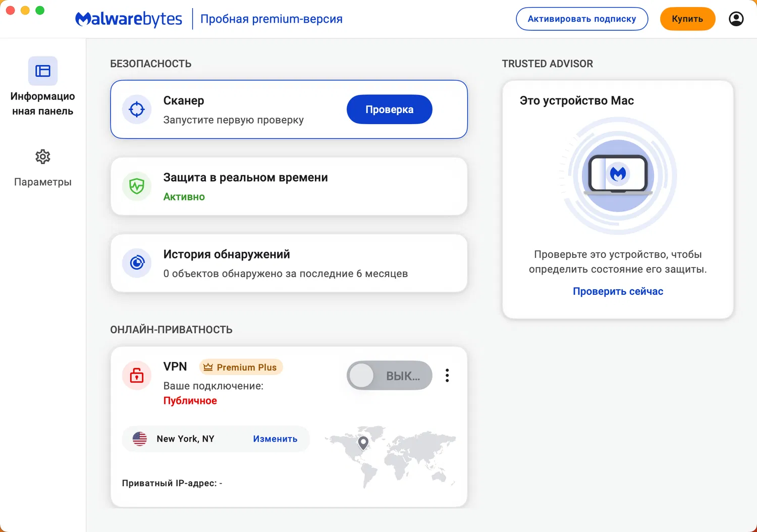
Task: Click the red VPN unlocked padlock icon
Action: (137, 376)
